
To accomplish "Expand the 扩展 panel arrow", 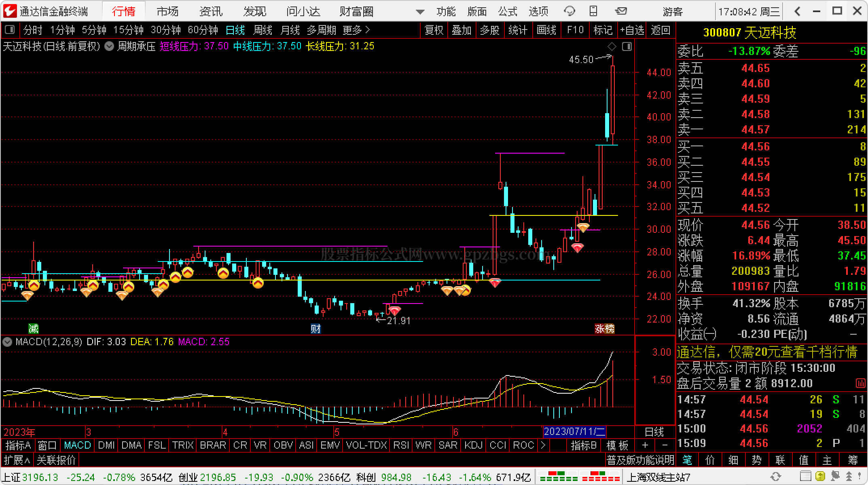I will pyautogui.click(x=17, y=460).
